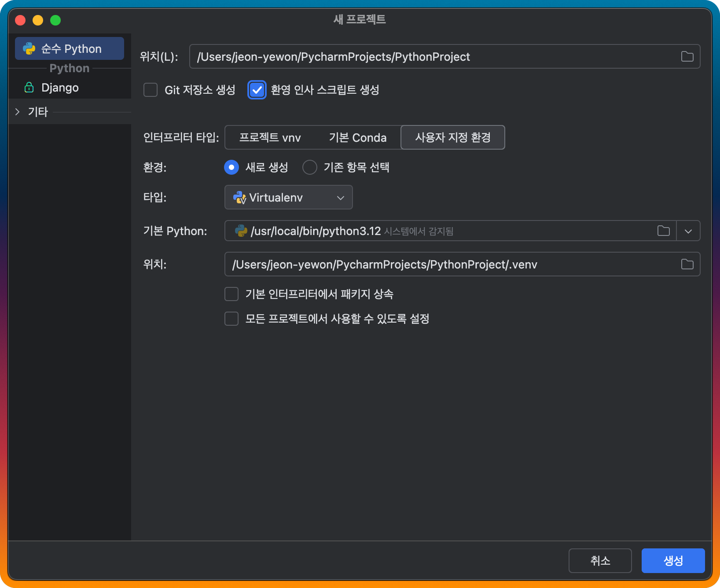Enable Git 저장소 생성 checkbox

tap(151, 90)
